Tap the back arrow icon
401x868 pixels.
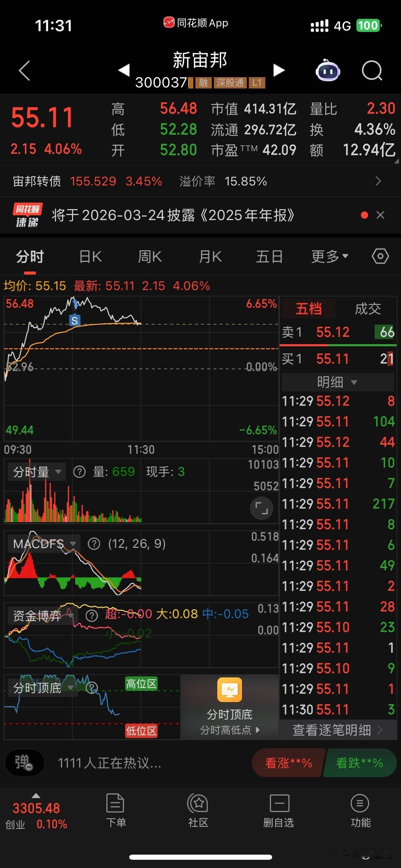24,71
